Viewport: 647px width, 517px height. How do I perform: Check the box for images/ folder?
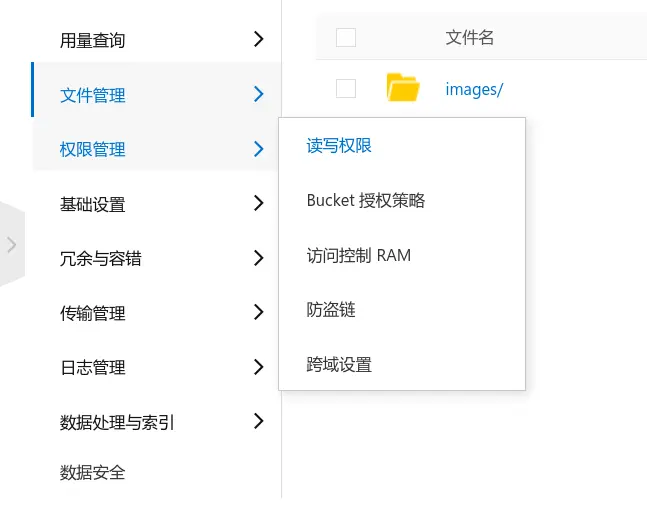[x=346, y=88]
